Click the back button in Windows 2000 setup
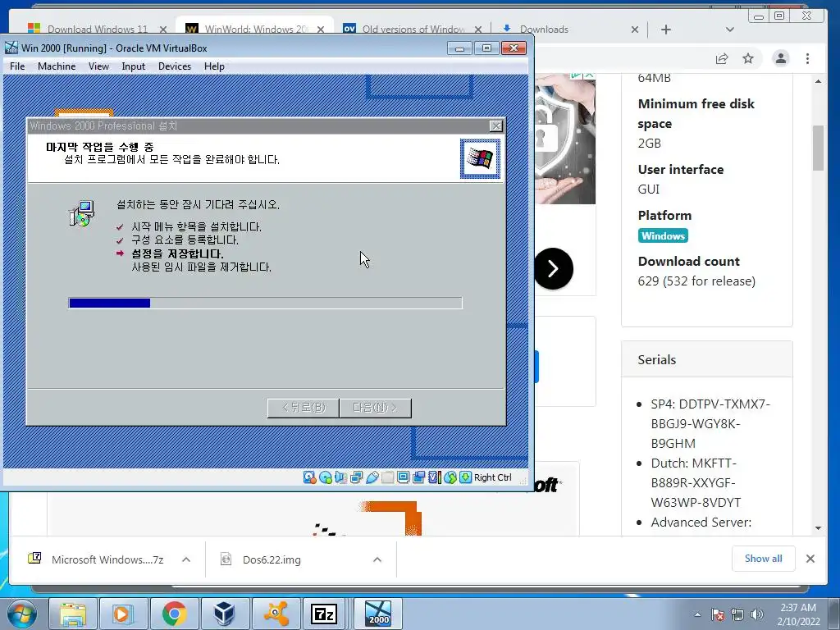Image resolution: width=840 pixels, height=630 pixels. [x=304, y=408]
